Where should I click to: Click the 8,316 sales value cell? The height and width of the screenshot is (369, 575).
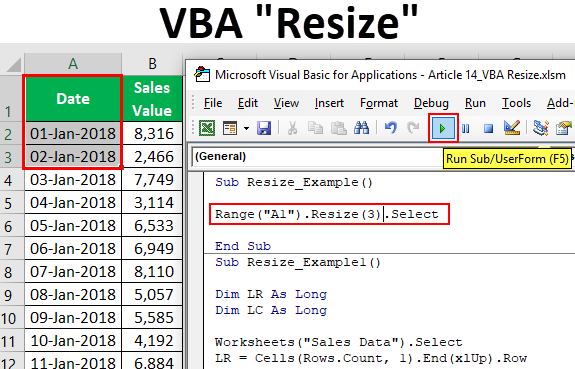coord(152,134)
